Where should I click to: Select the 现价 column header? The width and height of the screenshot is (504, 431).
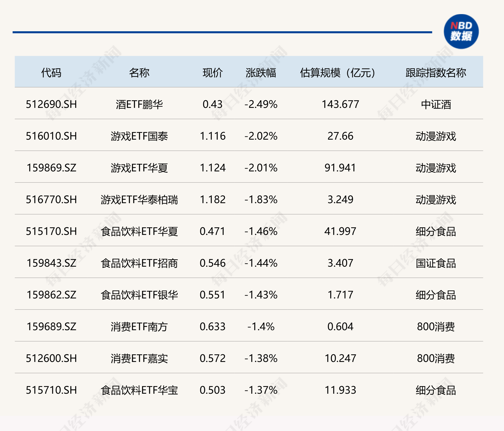[x=213, y=73]
